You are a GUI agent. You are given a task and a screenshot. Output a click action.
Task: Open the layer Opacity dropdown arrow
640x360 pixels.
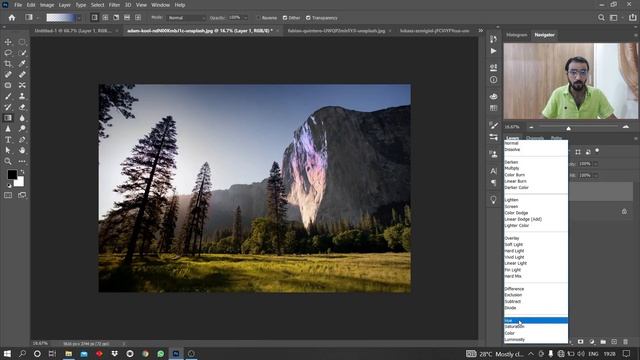pos(596,164)
